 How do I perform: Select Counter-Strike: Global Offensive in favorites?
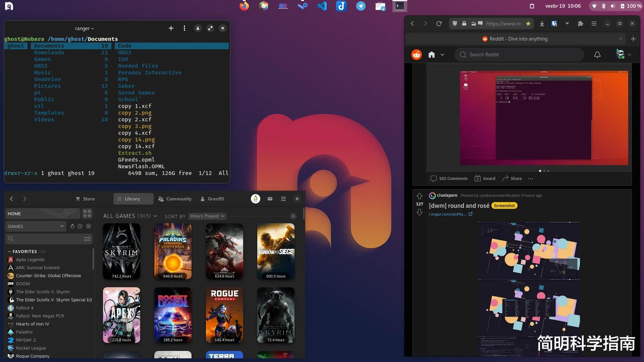tap(49, 276)
